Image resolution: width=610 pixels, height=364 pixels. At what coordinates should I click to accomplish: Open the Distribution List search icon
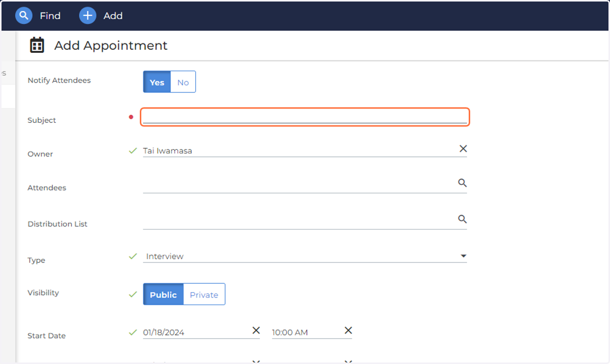[x=462, y=219]
